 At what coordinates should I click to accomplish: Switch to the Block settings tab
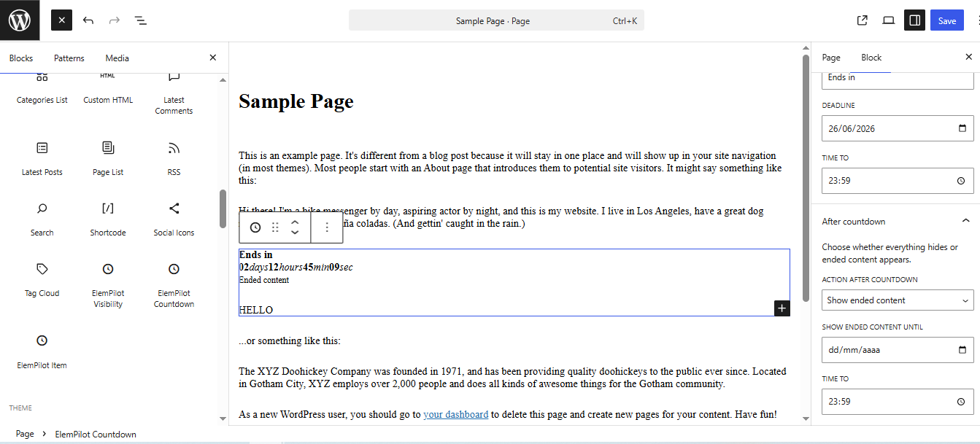(x=871, y=58)
